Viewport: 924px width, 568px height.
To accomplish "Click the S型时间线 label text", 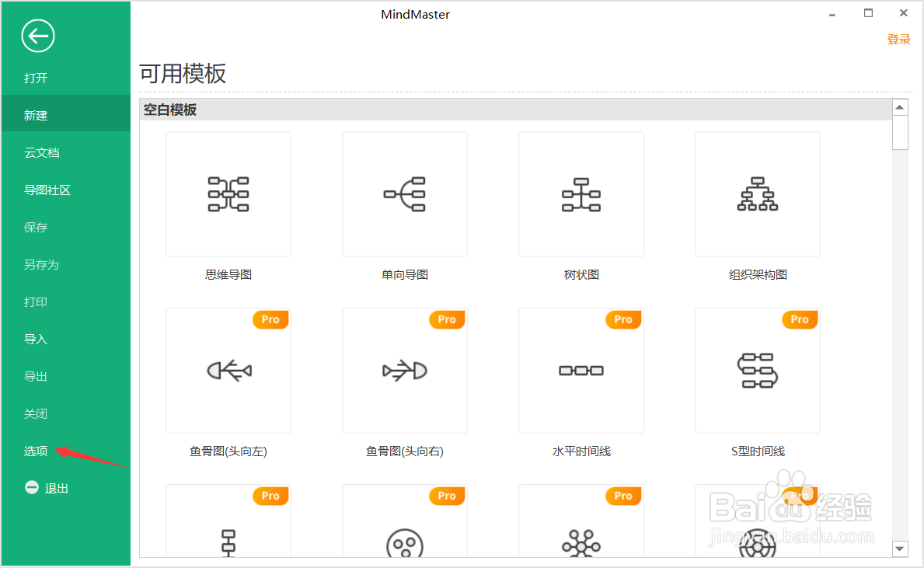I will pos(758,451).
